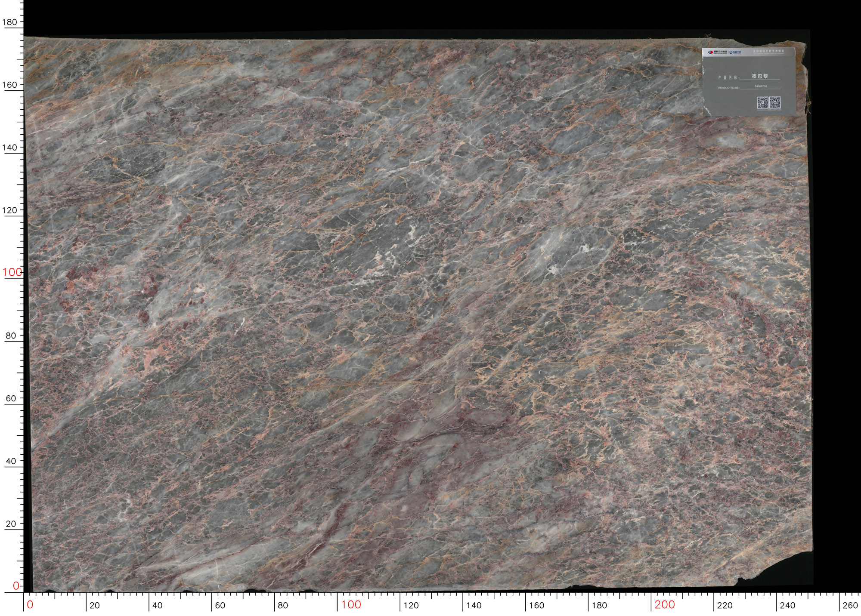The width and height of the screenshot is (861, 616).
Task: Click red 200 mark on horizontal ruler
Action: [664, 605]
